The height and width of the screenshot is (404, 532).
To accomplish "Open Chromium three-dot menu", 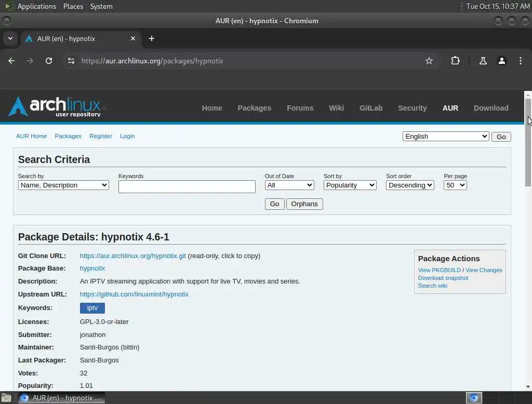I will (521, 61).
